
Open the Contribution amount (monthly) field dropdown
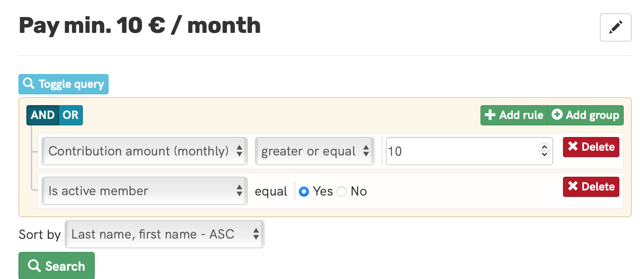tap(145, 151)
